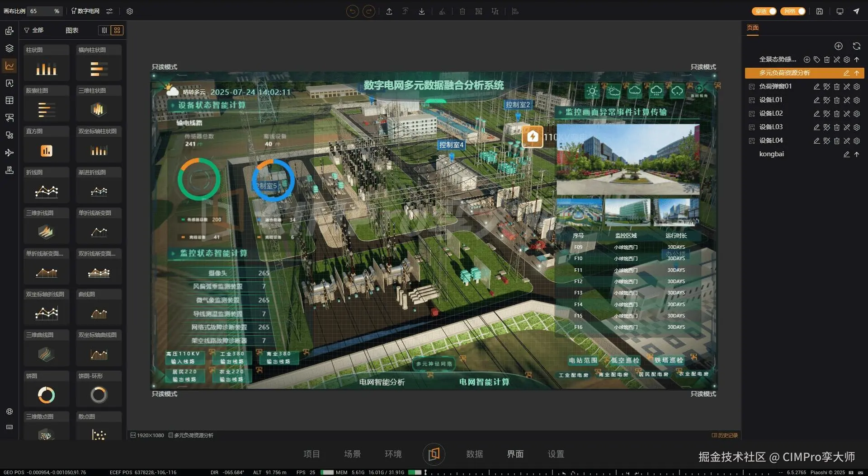Screen dimensions: 868x476
Task: Click the 电网智能计算 button in canvas
Action: click(x=484, y=382)
